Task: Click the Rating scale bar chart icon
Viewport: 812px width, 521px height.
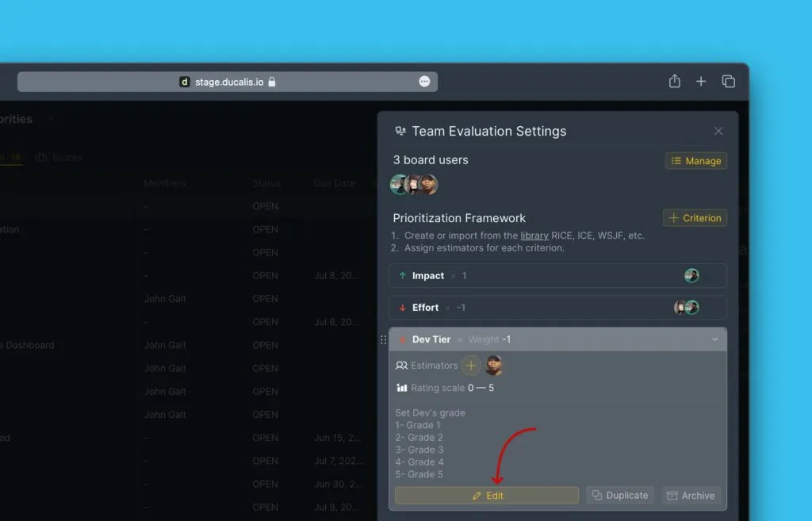Action: [x=401, y=388]
